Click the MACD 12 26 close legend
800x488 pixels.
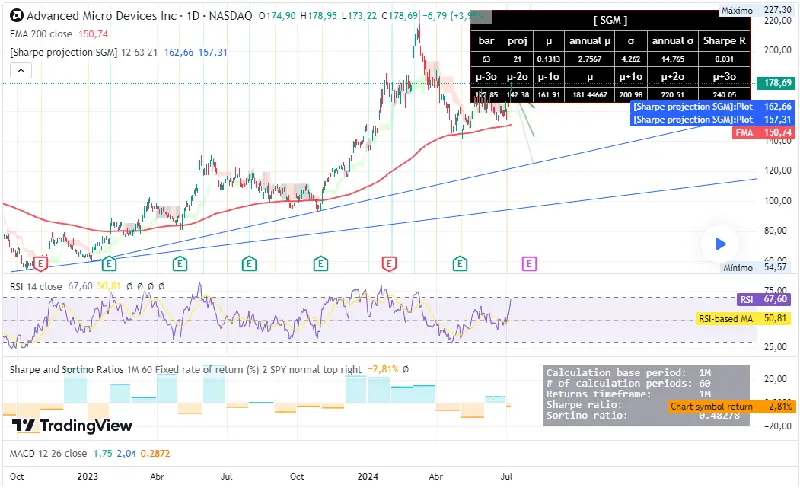point(50,453)
